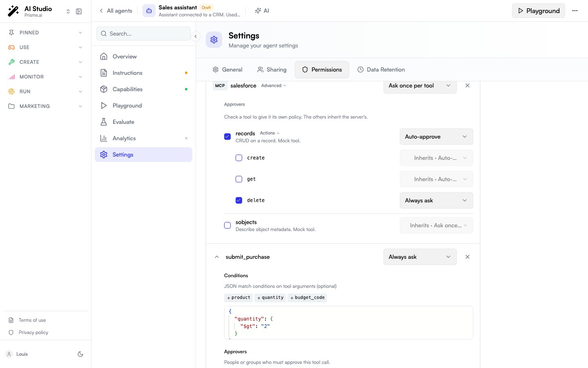Go to the Capabilities section
588x368 pixels.
point(143,89)
